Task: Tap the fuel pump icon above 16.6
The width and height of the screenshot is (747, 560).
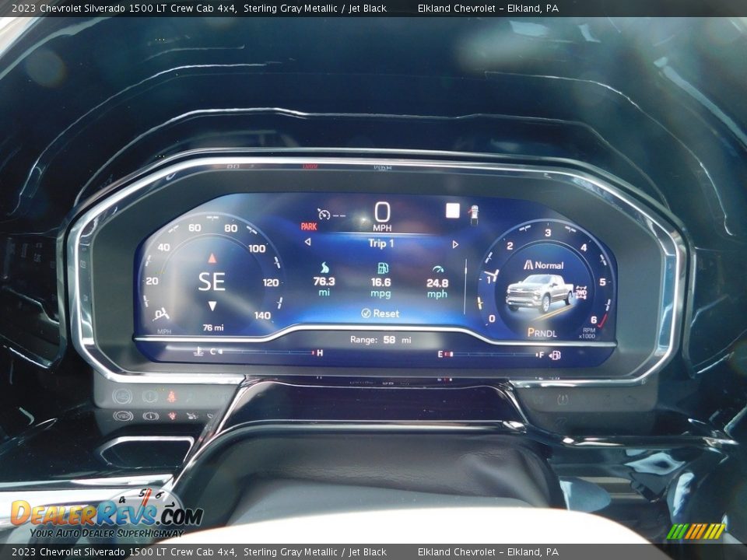Action: pos(383,268)
